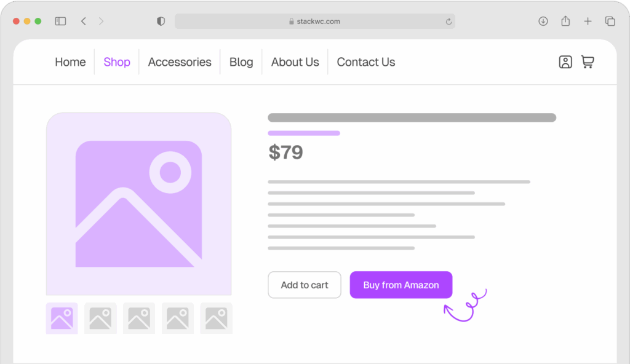Click the forward navigation arrow

[101, 20]
